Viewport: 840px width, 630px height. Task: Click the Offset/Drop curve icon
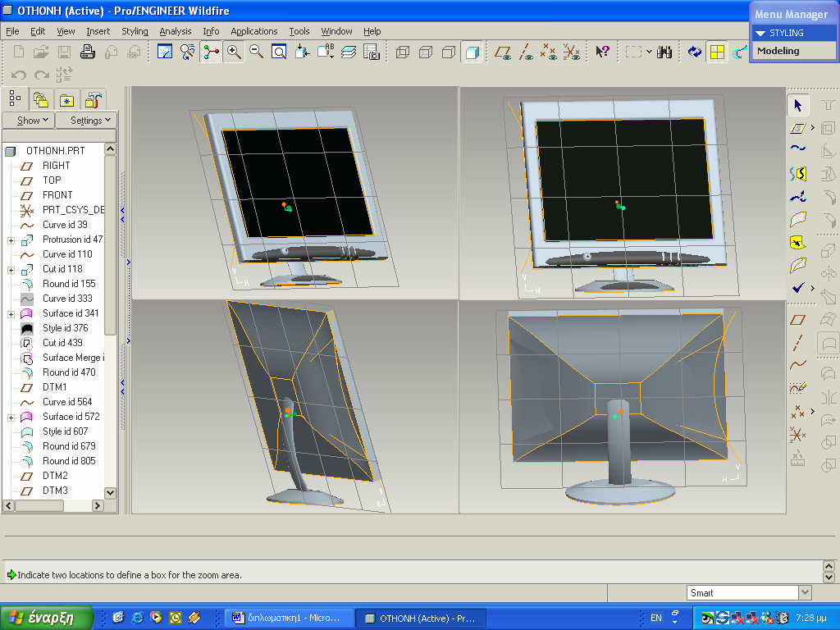click(x=797, y=173)
